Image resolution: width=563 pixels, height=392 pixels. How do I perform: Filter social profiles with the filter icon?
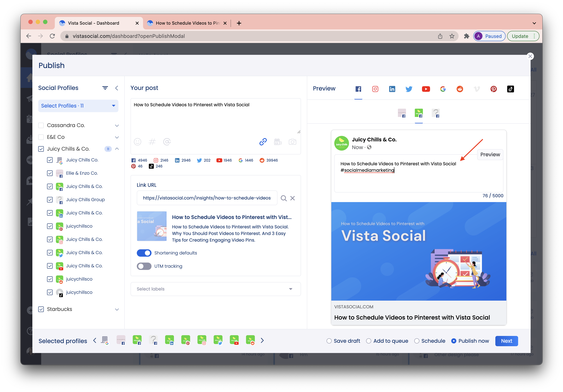click(105, 88)
